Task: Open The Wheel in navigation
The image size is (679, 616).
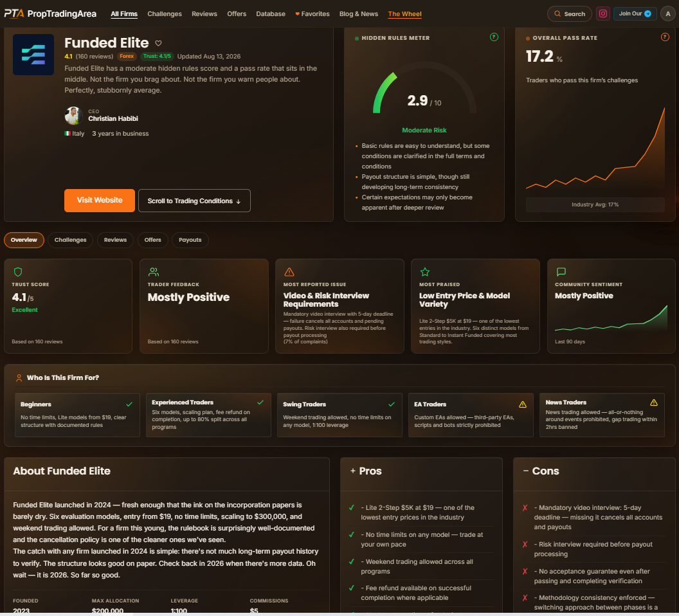Action: (404, 14)
